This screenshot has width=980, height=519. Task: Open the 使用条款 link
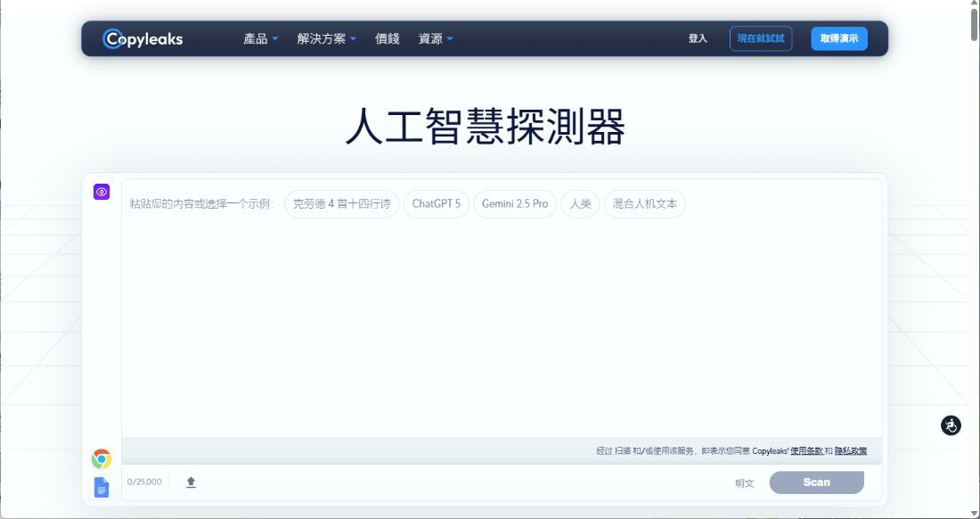coord(809,450)
